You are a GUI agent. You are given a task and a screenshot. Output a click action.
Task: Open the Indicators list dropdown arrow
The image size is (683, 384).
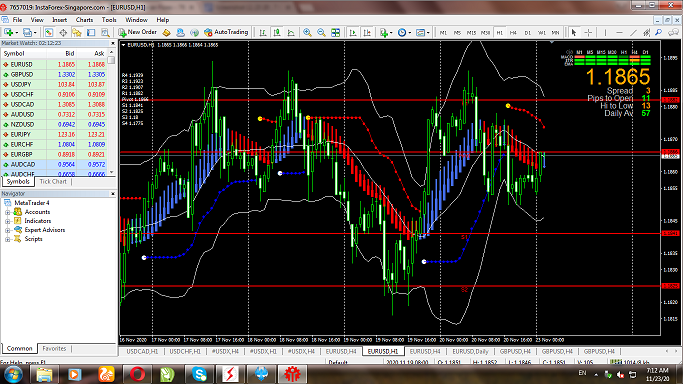[x=391, y=33]
